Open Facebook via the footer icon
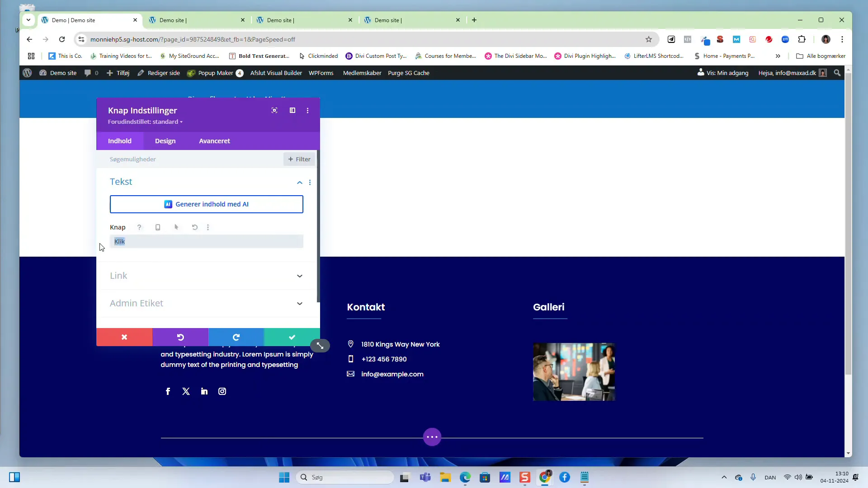The width and height of the screenshot is (868, 488). tap(168, 391)
